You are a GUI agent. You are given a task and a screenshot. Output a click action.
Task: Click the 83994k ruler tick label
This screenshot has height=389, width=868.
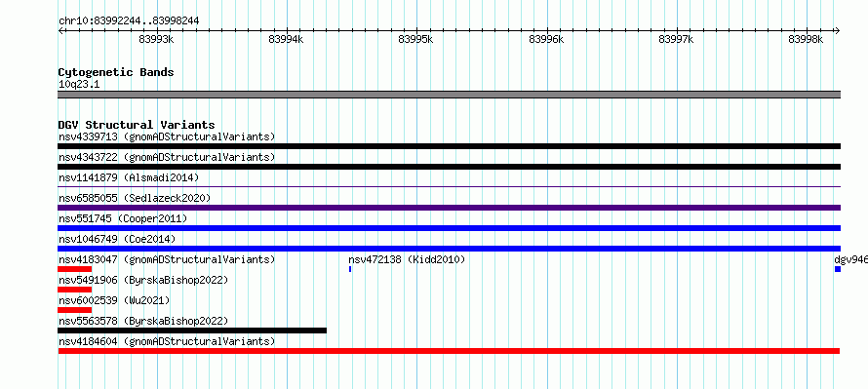(x=286, y=39)
